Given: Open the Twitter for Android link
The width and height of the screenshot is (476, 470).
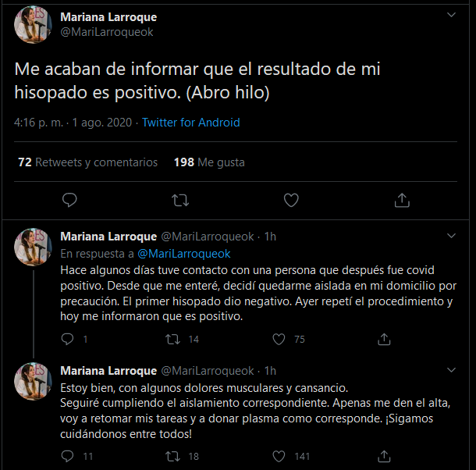Looking at the screenshot, I should 191,123.
